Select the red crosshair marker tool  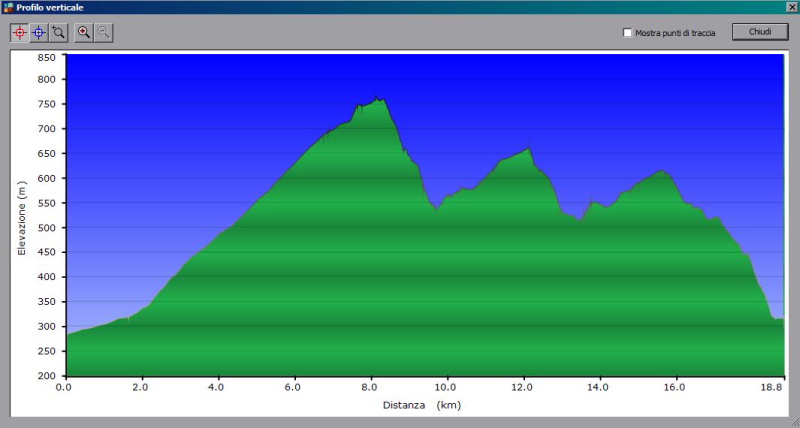[19, 32]
